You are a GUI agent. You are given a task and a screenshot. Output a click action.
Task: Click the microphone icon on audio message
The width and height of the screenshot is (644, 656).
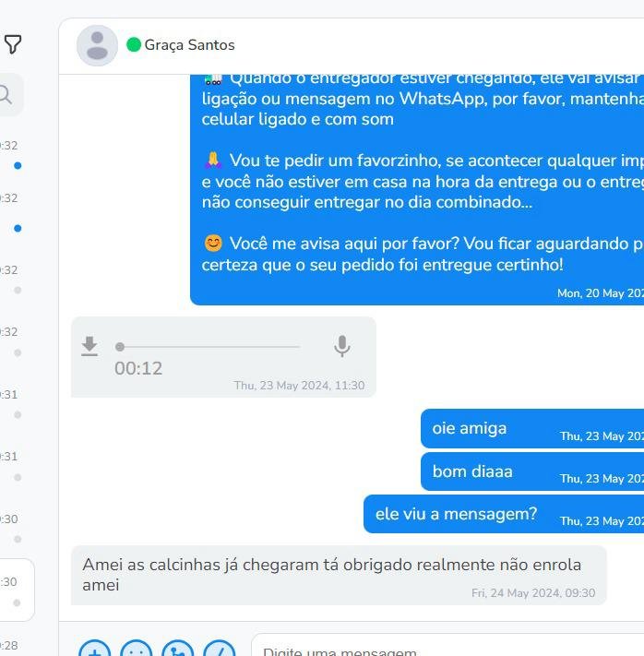click(342, 346)
